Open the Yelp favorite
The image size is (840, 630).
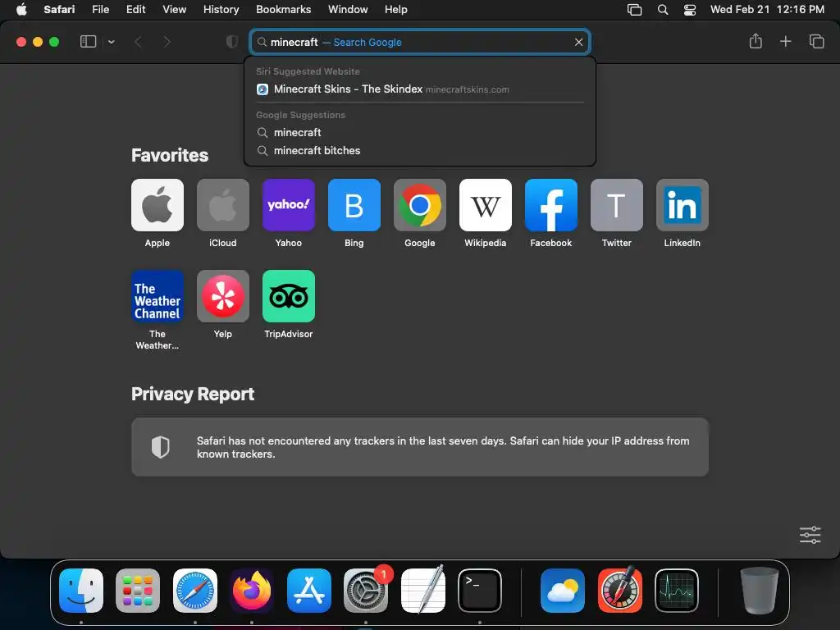tap(223, 296)
